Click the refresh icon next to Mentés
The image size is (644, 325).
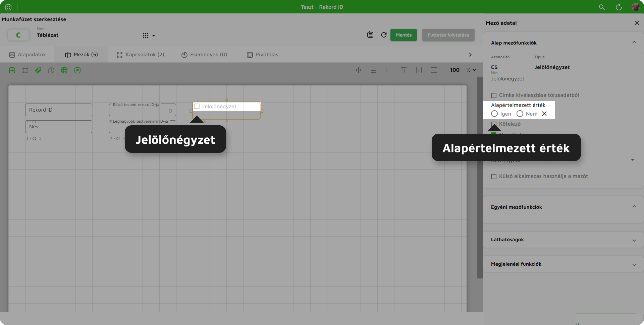click(384, 35)
